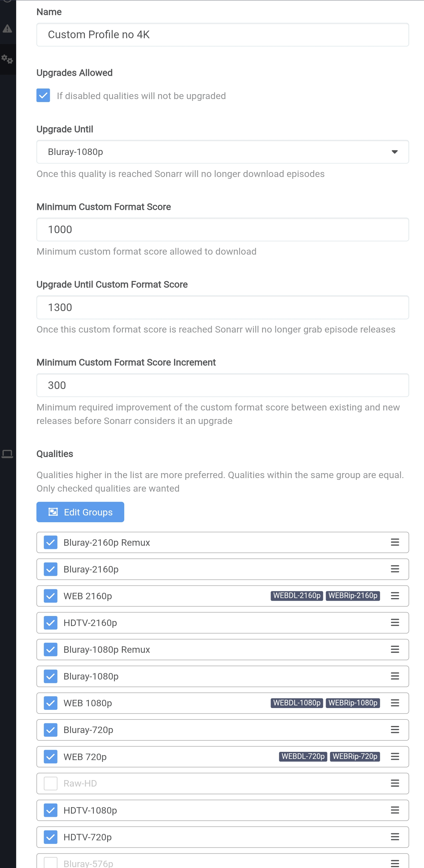Open the Settings gears icon in sidebar

7,59
